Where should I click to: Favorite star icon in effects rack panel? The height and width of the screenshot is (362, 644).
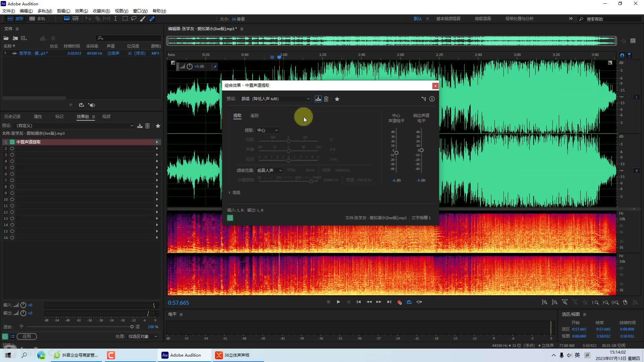click(x=158, y=126)
